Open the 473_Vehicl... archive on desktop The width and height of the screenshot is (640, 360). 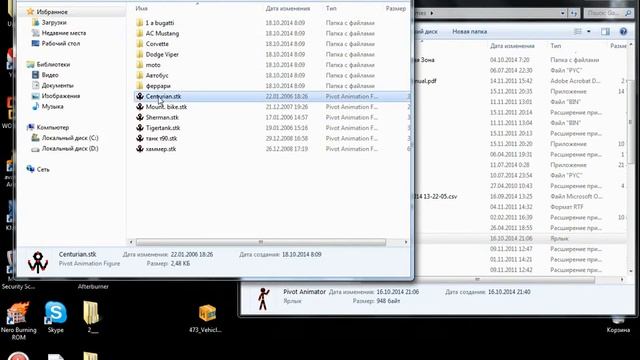point(206,318)
